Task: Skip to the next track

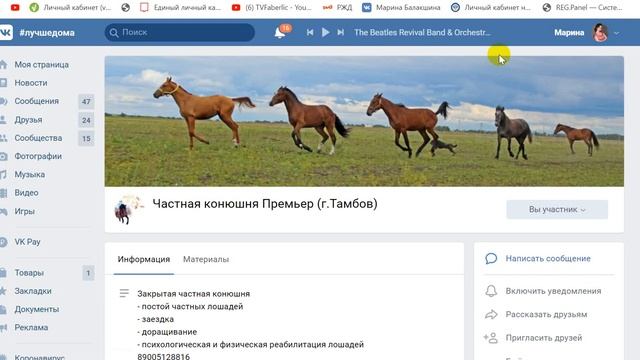Action: click(x=340, y=32)
